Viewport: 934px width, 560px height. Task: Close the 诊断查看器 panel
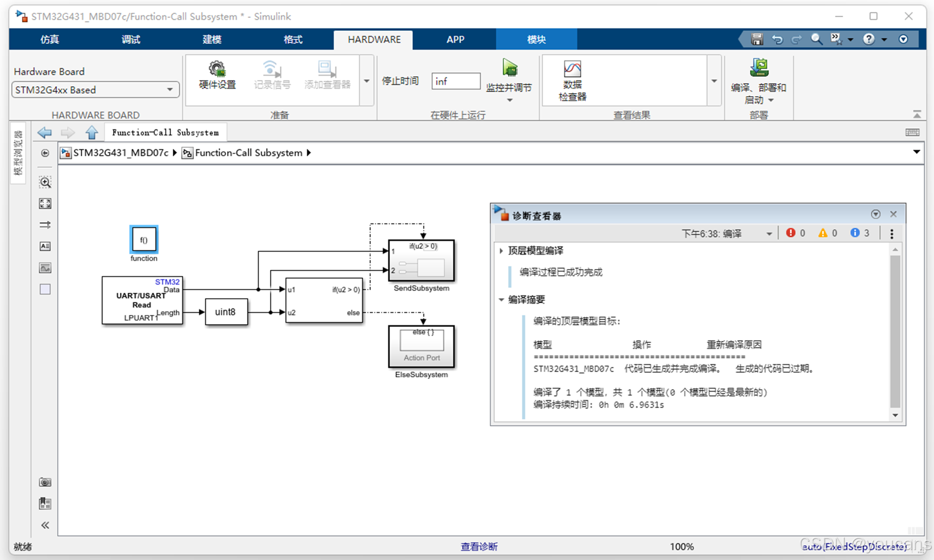(x=893, y=214)
